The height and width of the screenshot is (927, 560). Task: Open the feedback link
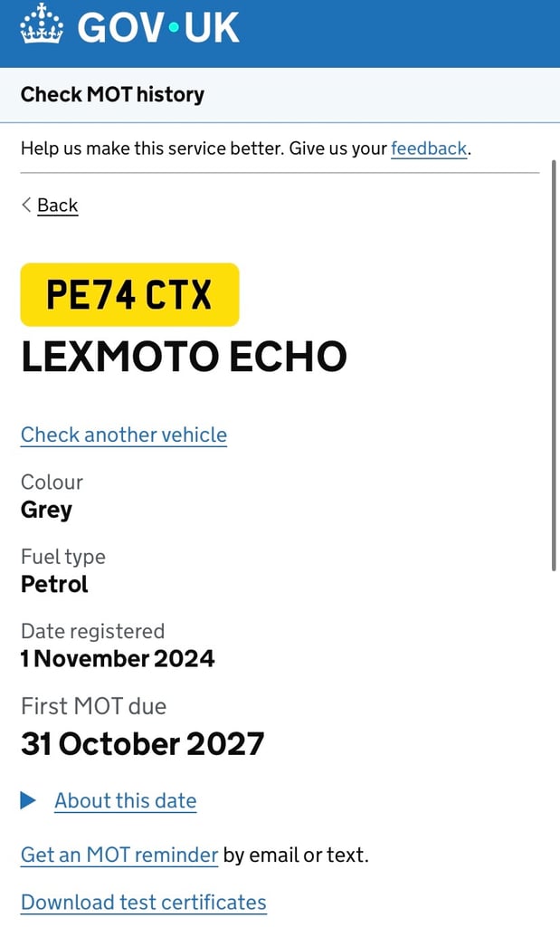pyautogui.click(x=429, y=148)
